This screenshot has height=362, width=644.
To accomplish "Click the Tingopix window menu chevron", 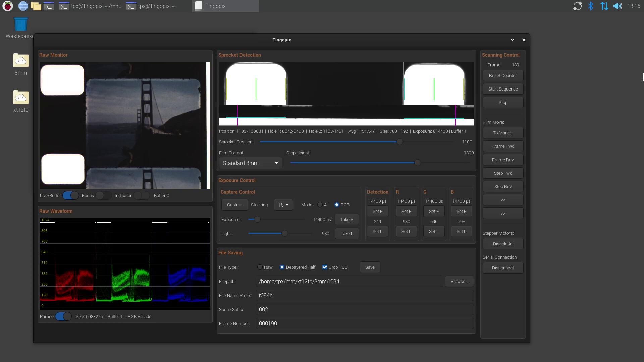I will pyautogui.click(x=512, y=40).
